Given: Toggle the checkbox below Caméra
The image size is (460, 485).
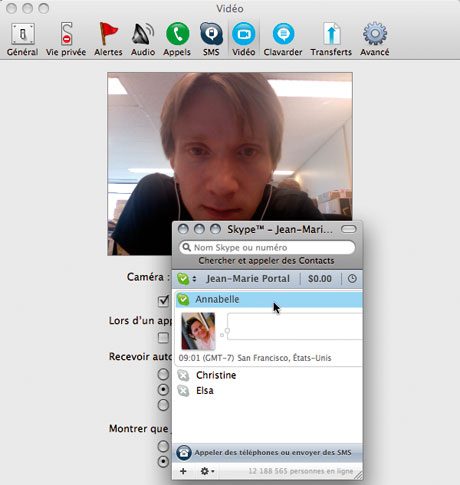Looking at the screenshot, I should click(x=163, y=301).
